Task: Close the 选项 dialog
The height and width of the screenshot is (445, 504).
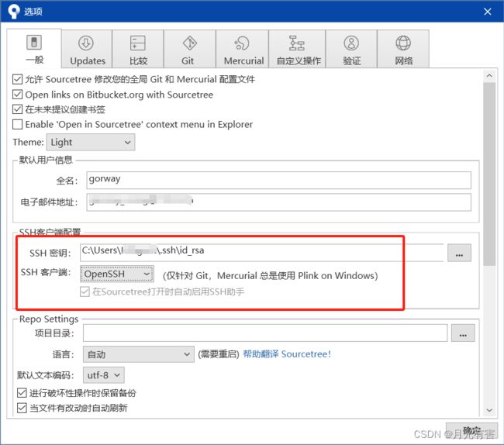Action: 487,12
